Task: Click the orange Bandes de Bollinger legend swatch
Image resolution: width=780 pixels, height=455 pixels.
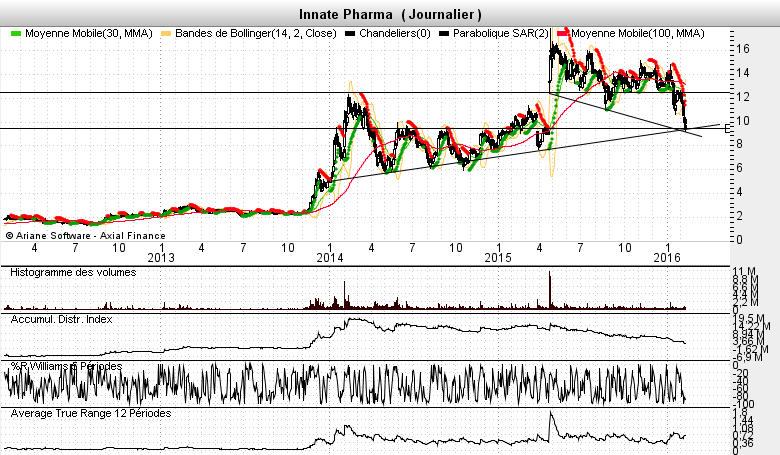Action: (166, 34)
